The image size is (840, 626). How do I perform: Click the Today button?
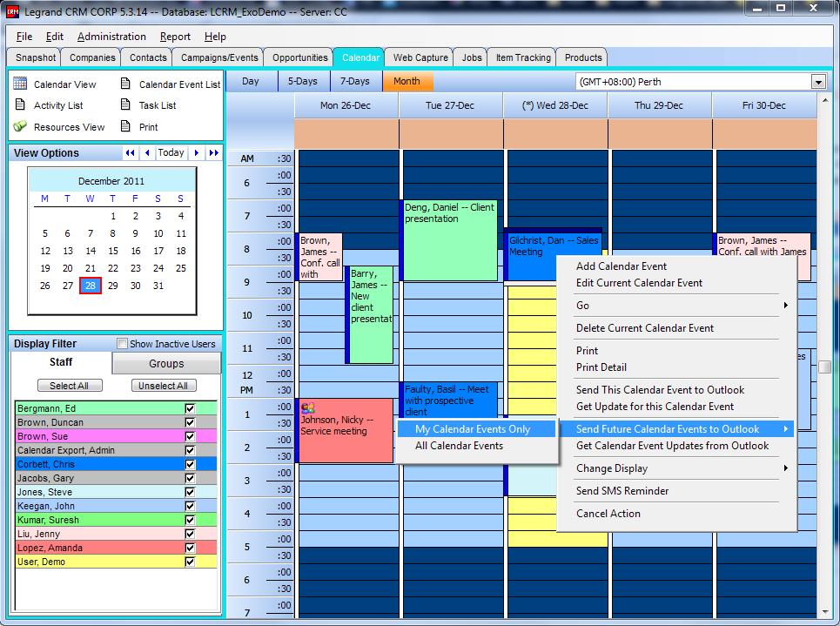pos(171,152)
